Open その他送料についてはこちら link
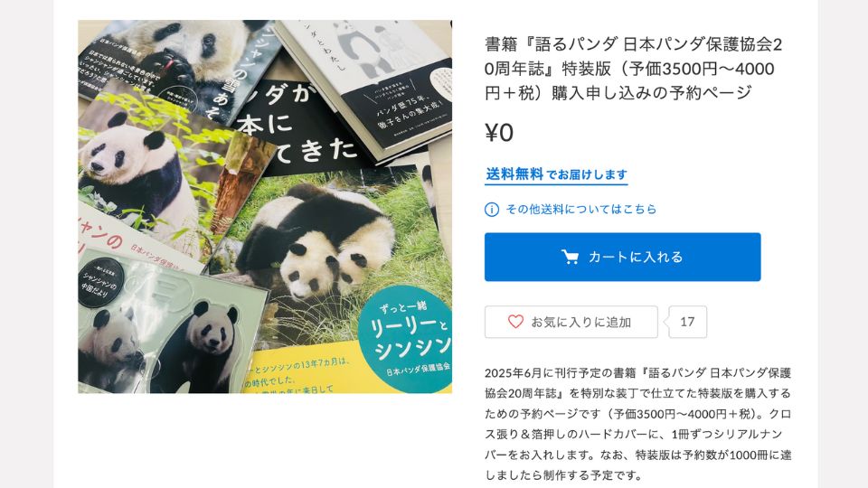The height and width of the screenshot is (488, 868). tap(580, 209)
